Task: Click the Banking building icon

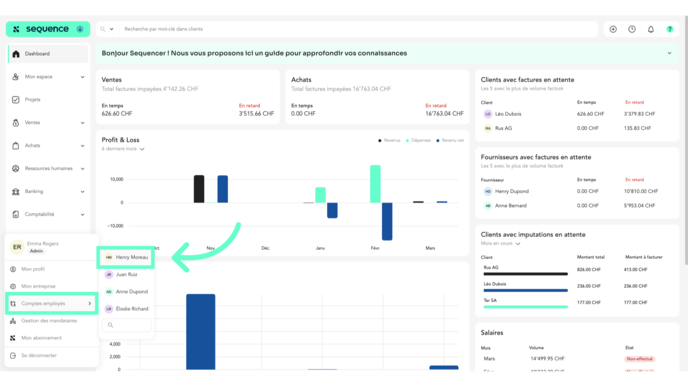Action: click(16, 191)
